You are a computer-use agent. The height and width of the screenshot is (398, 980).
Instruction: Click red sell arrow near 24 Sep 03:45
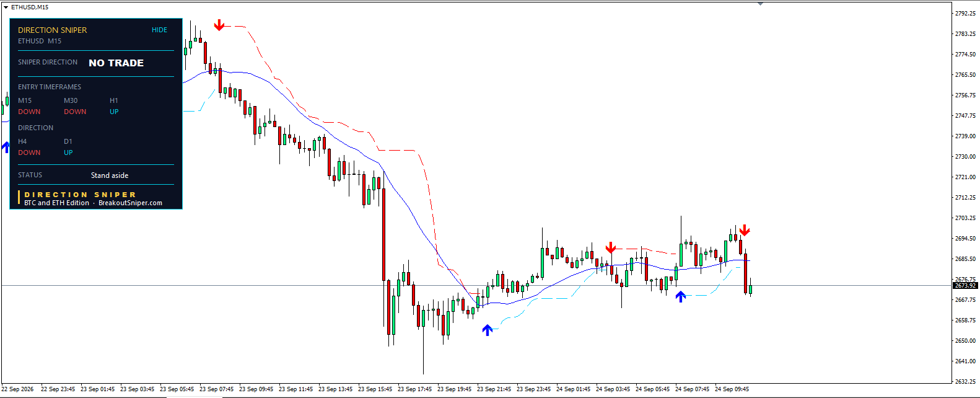coord(611,248)
